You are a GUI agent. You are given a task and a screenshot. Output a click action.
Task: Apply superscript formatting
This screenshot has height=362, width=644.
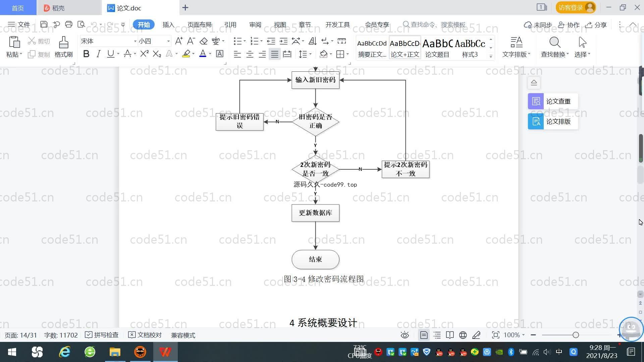click(145, 54)
